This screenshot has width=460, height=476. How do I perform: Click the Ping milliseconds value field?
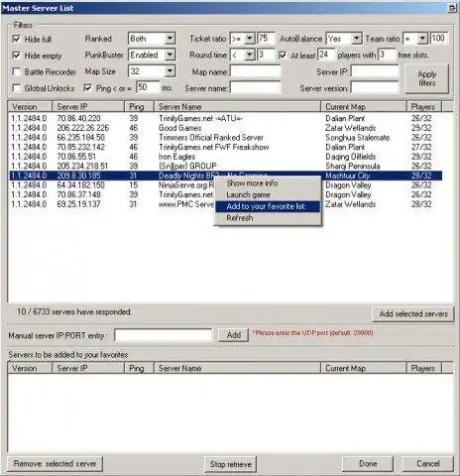click(x=148, y=87)
